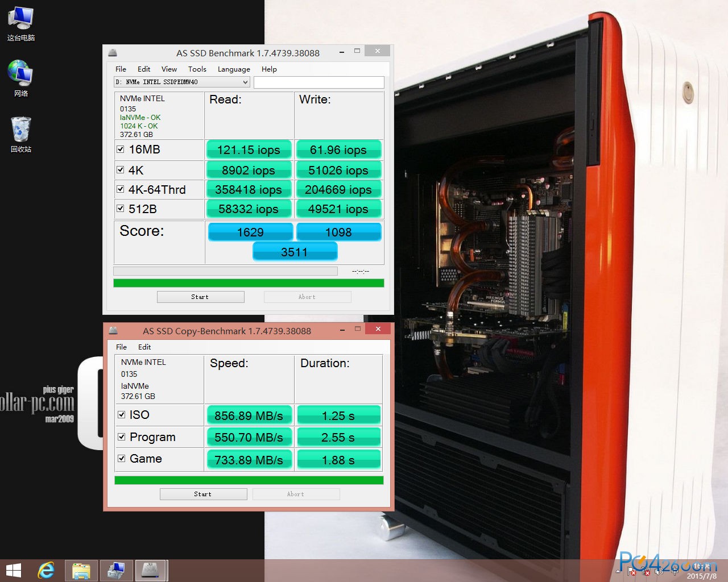Viewport: 728px width, 582px height.
Task: Click AS SSD Benchmark title bar drive icon
Action: coord(113,53)
